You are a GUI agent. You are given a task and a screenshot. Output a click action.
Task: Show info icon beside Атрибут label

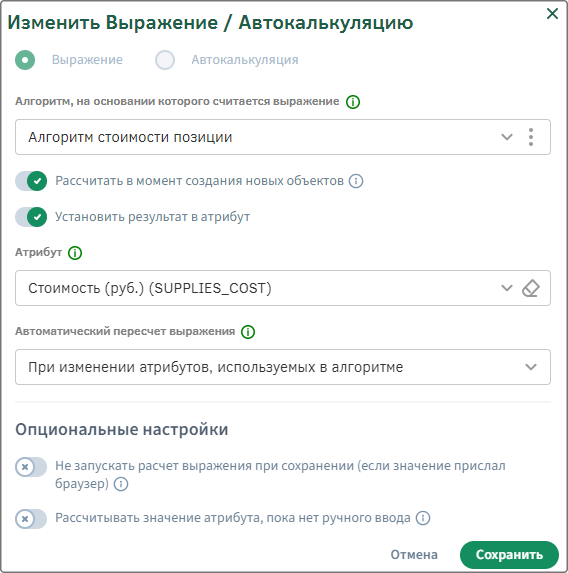(75, 253)
